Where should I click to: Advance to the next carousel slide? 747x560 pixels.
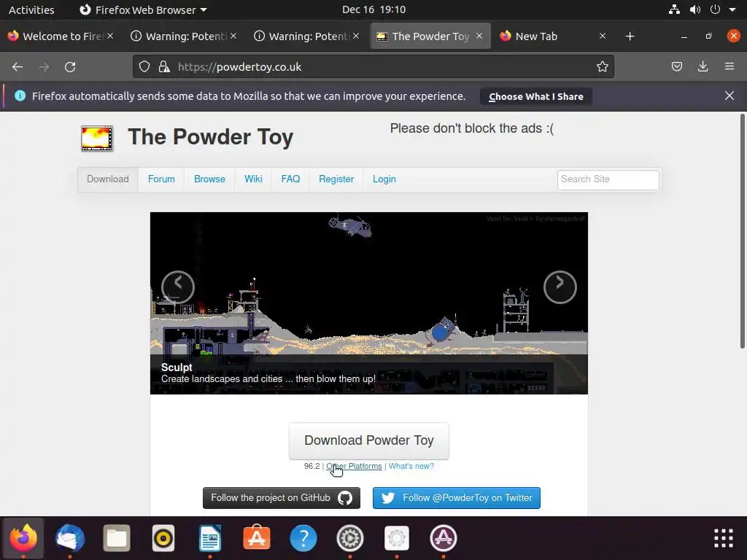560,287
